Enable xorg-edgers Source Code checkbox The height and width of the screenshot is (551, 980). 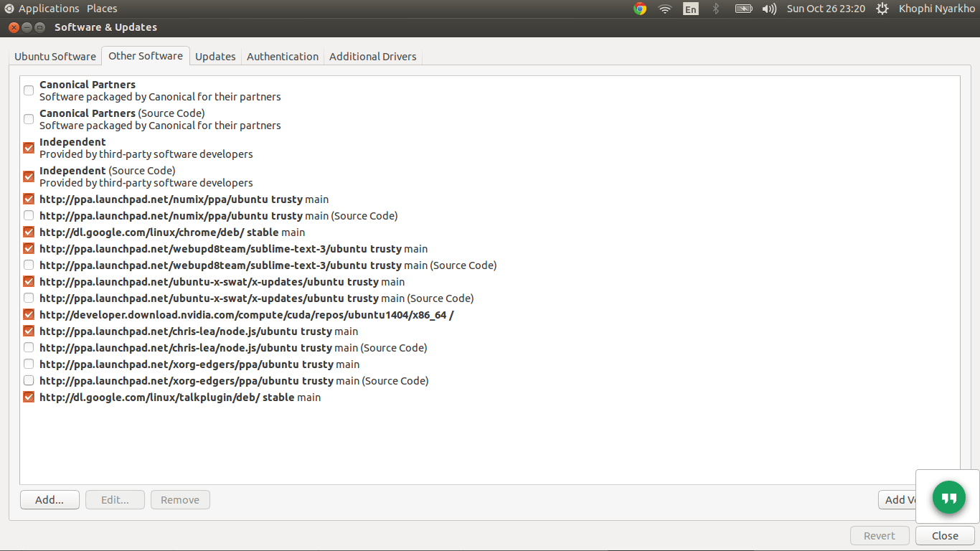[x=29, y=380]
